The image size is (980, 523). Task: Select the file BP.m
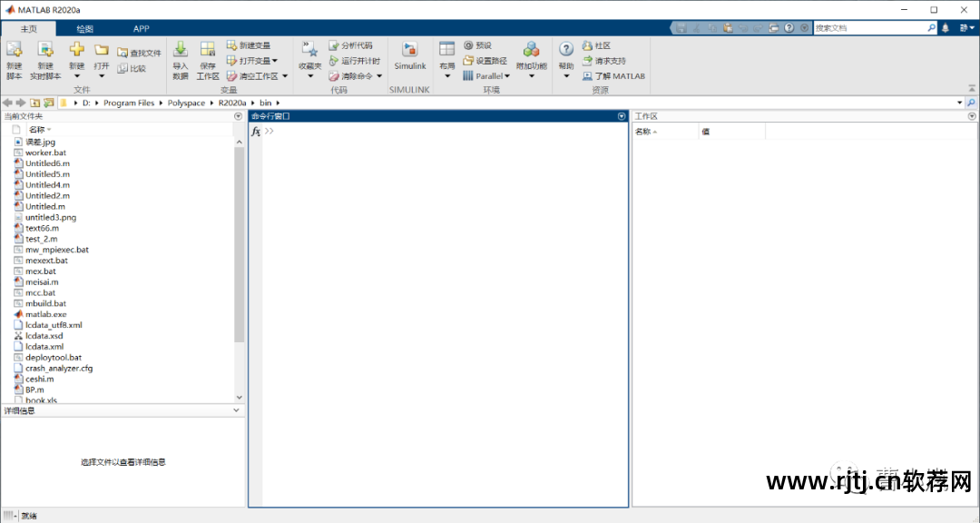[x=34, y=390]
